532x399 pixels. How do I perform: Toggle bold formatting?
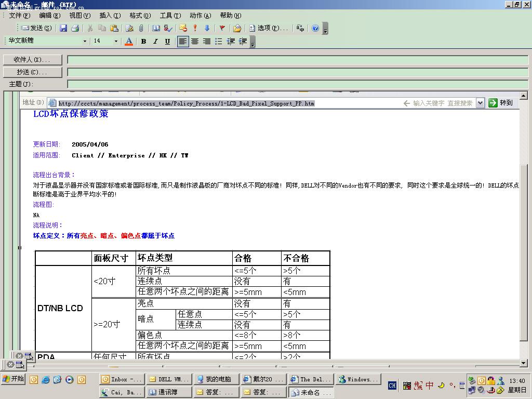tap(143, 42)
